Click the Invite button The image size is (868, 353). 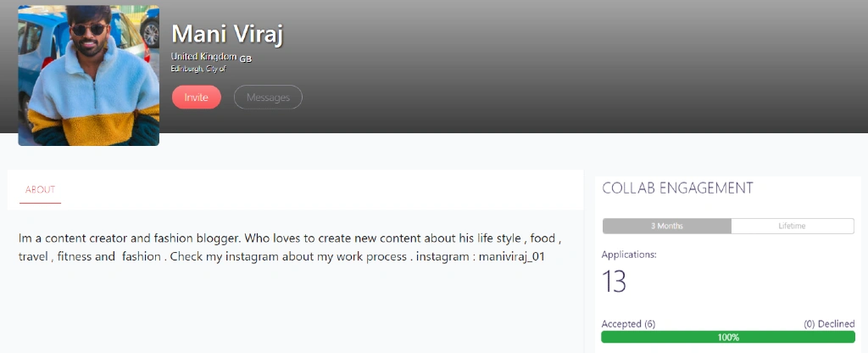196,98
